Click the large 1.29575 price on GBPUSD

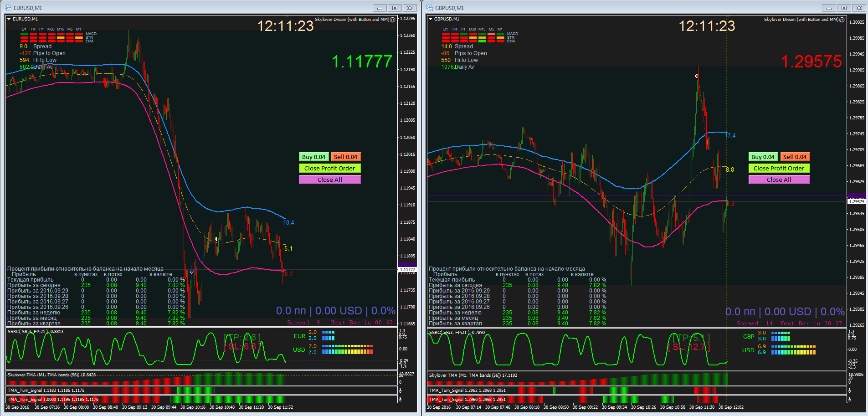tap(812, 62)
